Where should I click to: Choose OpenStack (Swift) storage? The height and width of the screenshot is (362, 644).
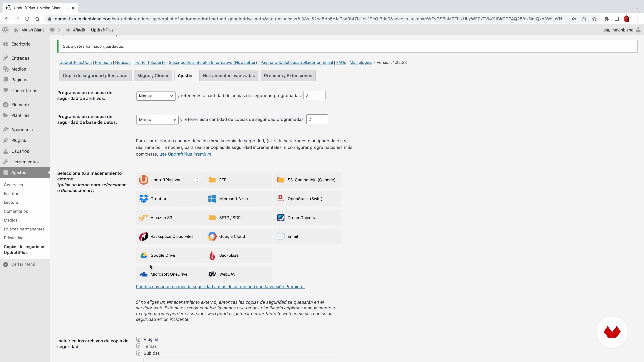click(307, 199)
